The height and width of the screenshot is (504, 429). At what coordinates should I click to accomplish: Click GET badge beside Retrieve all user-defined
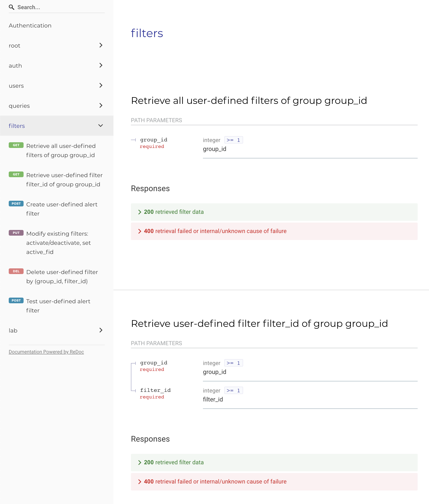coord(16,145)
